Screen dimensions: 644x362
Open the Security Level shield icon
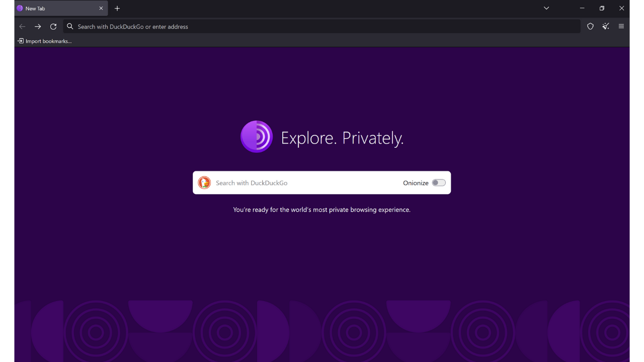coord(590,26)
